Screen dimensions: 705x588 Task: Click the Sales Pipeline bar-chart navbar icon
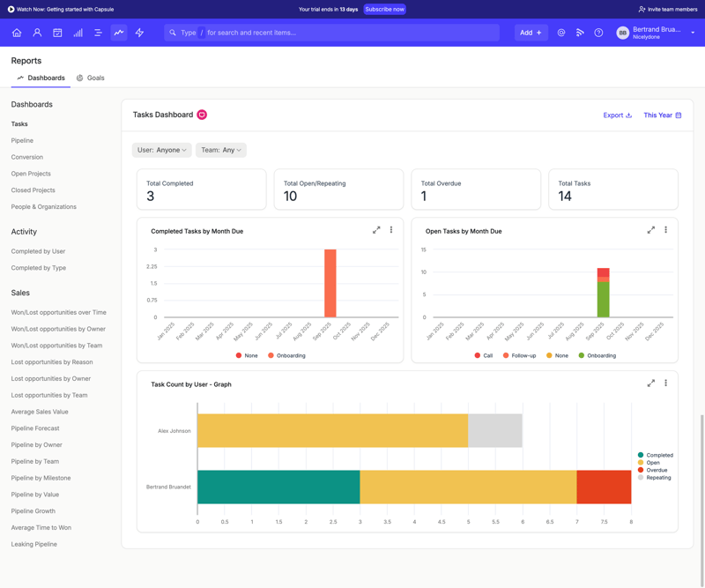(79, 33)
